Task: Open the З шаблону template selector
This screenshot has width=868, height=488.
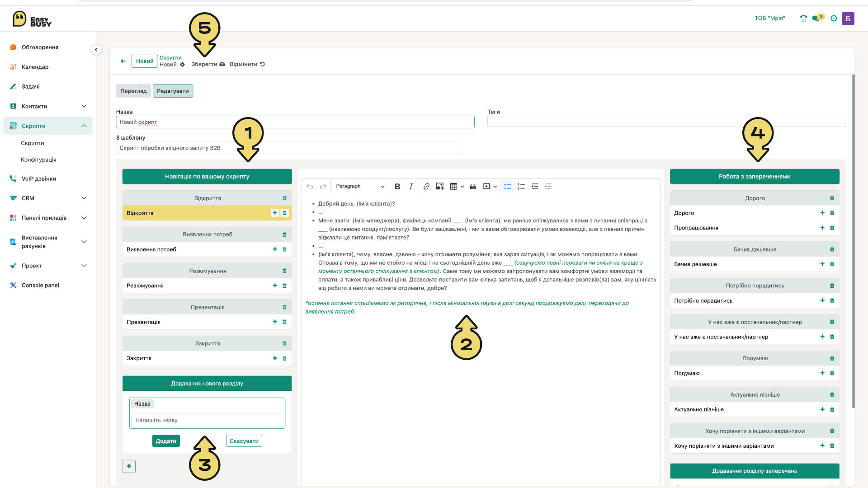Action: click(288, 148)
